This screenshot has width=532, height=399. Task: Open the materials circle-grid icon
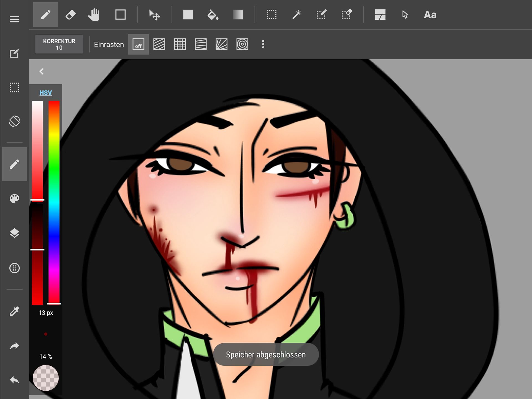(x=14, y=268)
